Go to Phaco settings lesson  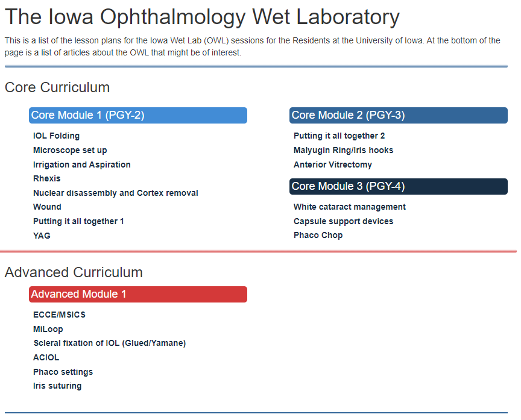(x=63, y=372)
